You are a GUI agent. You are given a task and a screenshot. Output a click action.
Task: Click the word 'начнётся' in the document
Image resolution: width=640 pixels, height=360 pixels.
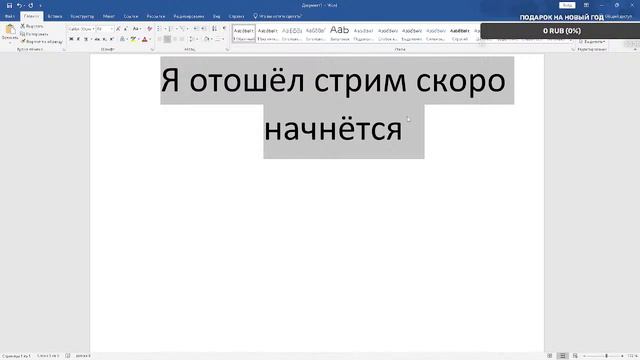tap(333, 129)
